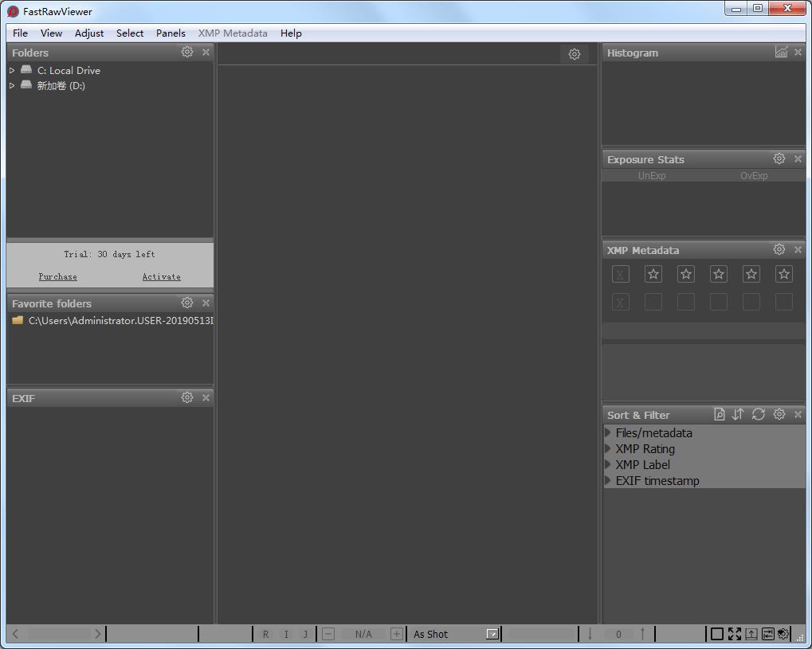Close the Exposure Stats panel

(798, 159)
